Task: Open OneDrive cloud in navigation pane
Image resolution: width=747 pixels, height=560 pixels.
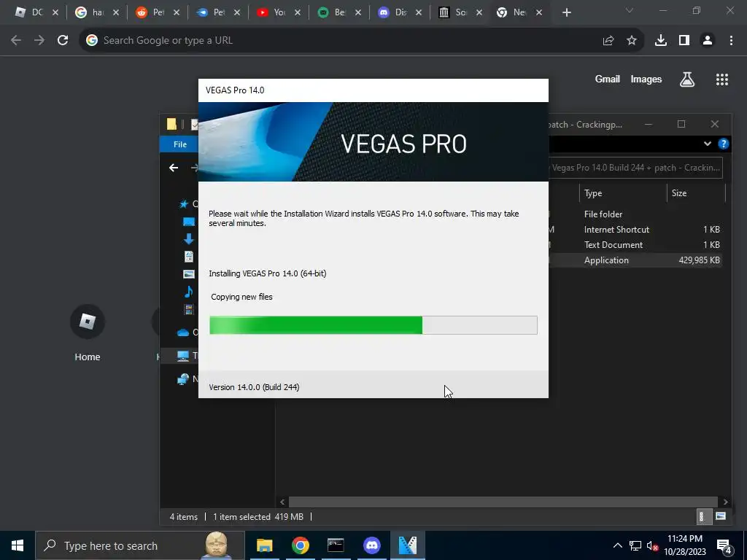Action: click(x=183, y=332)
